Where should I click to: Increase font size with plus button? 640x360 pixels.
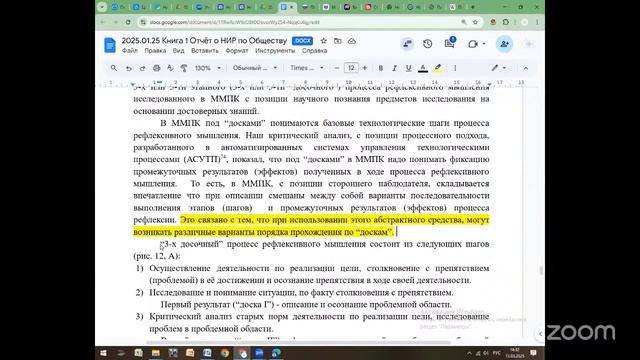(364, 68)
